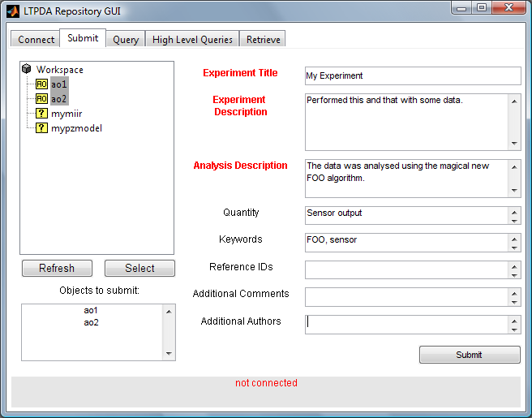Select the ao2 tree item
The height and width of the screenshot is (418, 532).
(x=59, y=99)
